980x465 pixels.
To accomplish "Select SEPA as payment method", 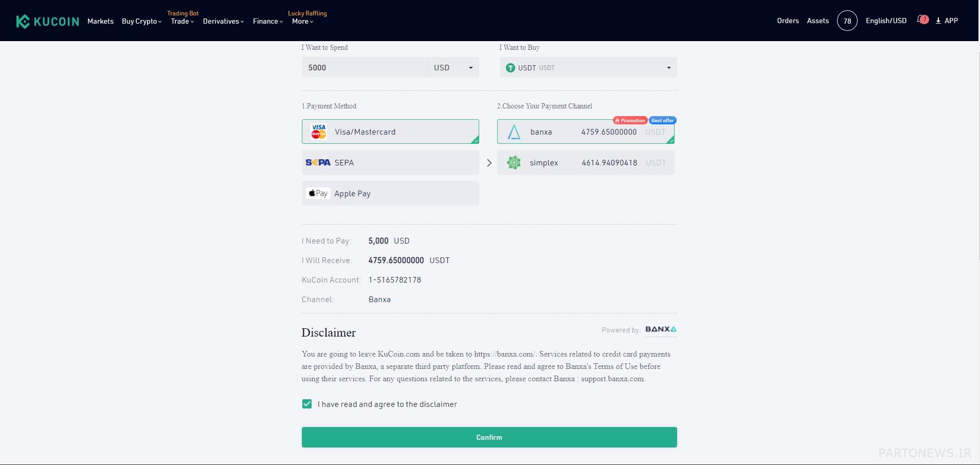I will point(390,162).
